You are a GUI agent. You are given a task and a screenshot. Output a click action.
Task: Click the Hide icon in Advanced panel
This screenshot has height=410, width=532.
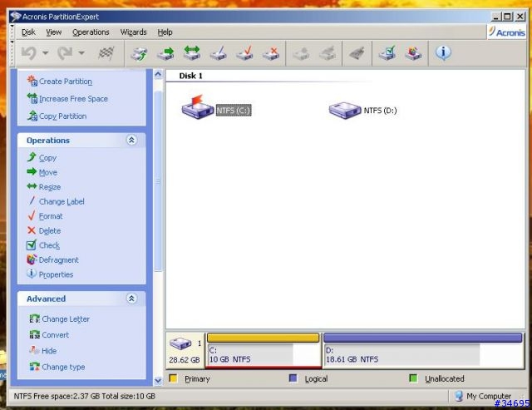click(34, 350)
